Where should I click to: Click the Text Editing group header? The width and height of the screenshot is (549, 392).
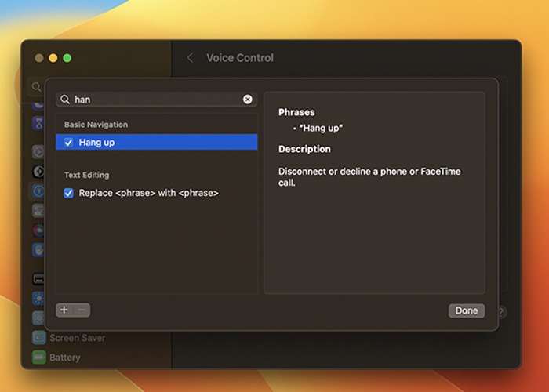pos(86,175)
